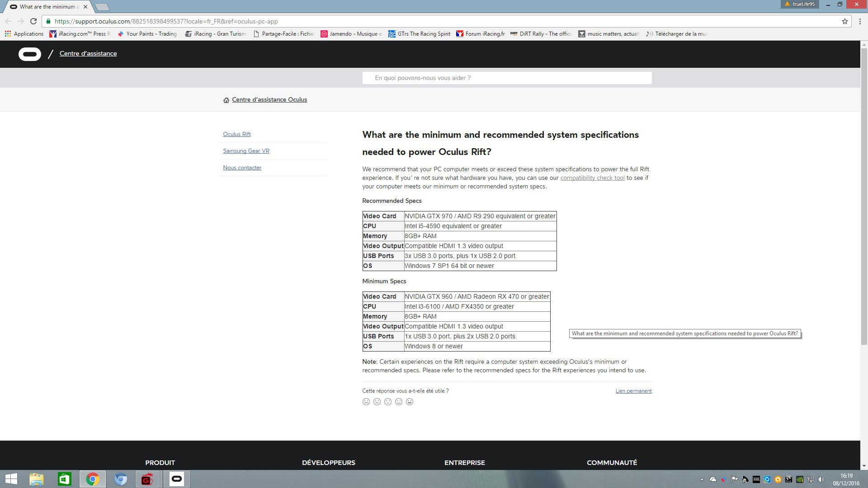Open the Chrome three-dot menu
This screenshot has width=868, height=488.
(860, 21)
